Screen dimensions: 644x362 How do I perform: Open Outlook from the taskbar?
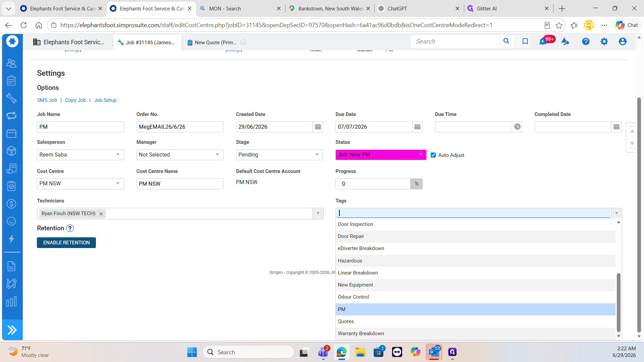point(434,352)
